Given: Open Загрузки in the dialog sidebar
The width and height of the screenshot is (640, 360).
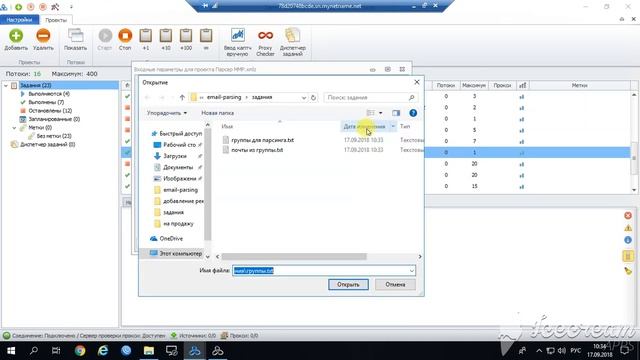Looking at the screenshot, I should [175, 156].
